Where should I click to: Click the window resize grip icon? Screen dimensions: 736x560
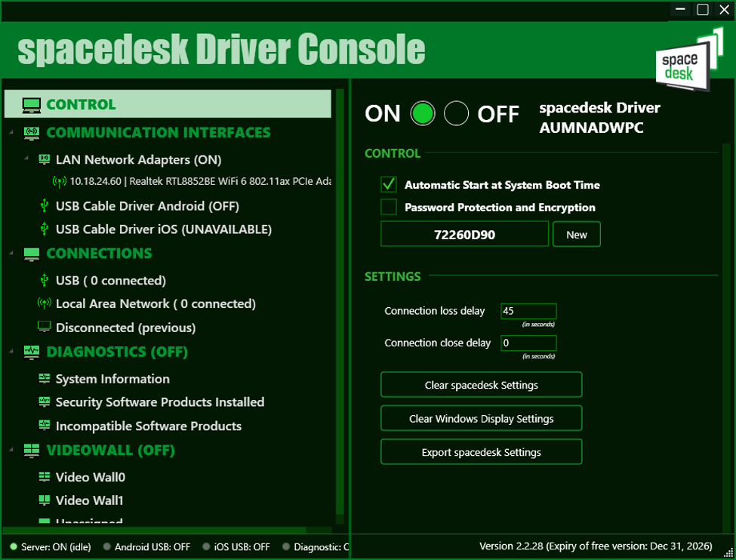[728, 552]
